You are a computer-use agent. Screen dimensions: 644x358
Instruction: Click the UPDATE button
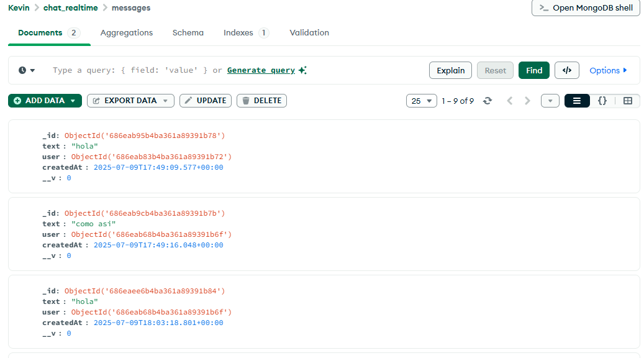(206, 101)
